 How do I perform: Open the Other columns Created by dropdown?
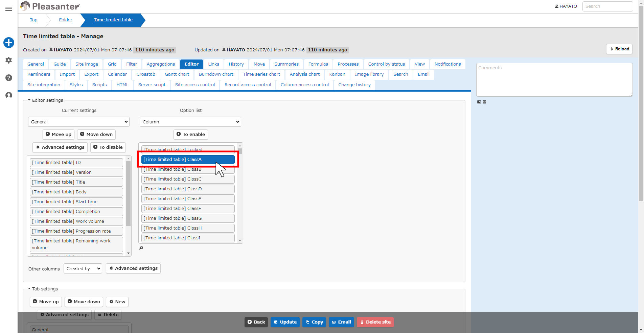click(x=83, y=268)
